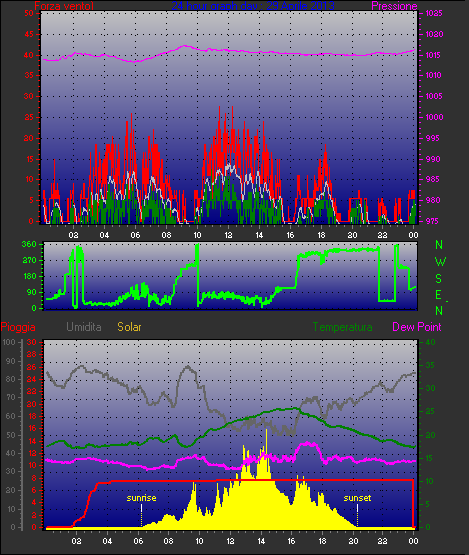469x555 pixels.
Task: Click the magenta 'Pressione' label
Action: click(x=394, y=6)
